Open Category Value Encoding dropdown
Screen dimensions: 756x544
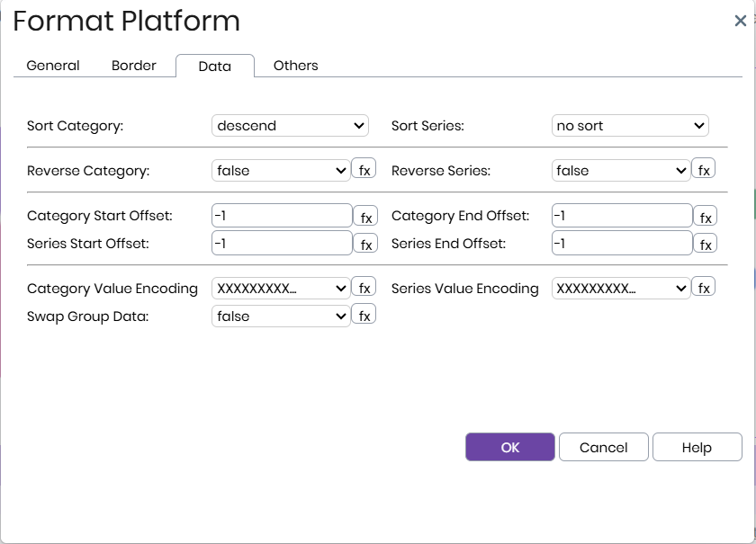(281, 289)
